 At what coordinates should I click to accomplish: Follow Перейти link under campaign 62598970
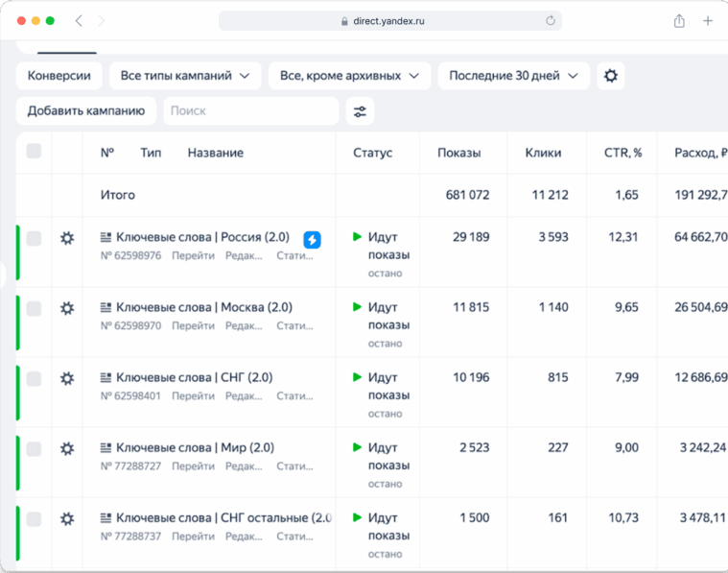193,325
